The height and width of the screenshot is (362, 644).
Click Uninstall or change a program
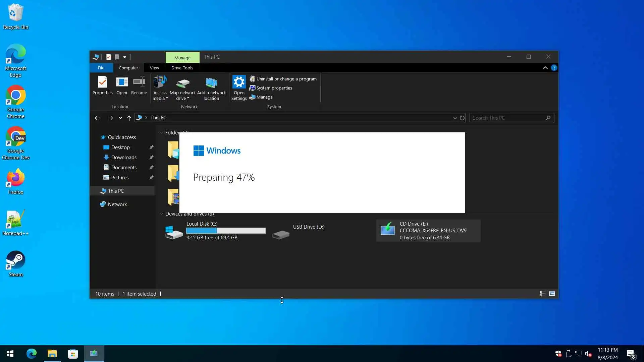click(286, 79)
